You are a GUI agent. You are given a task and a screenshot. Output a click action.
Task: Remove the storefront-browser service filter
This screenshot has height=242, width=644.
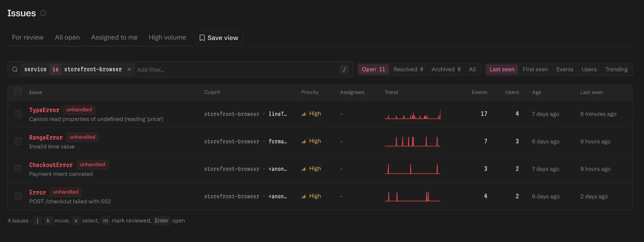pos(129,69)
